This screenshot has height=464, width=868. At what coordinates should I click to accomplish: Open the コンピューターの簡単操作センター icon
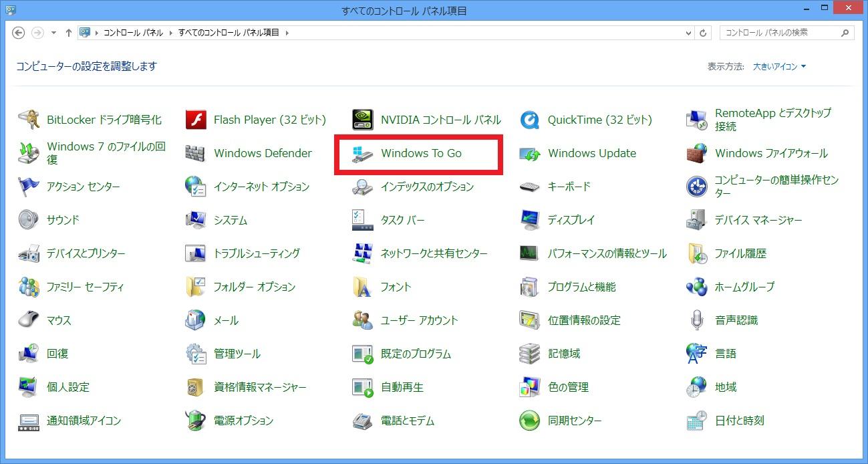(x=696, y=187)
